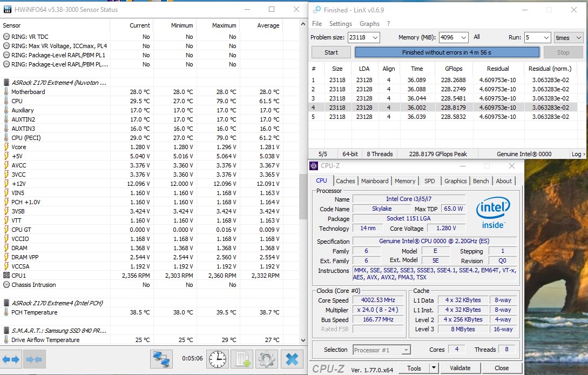Click the HWiNFO scroll up arrow
This screenshot has width=588, height=375.
pos(303,24)
